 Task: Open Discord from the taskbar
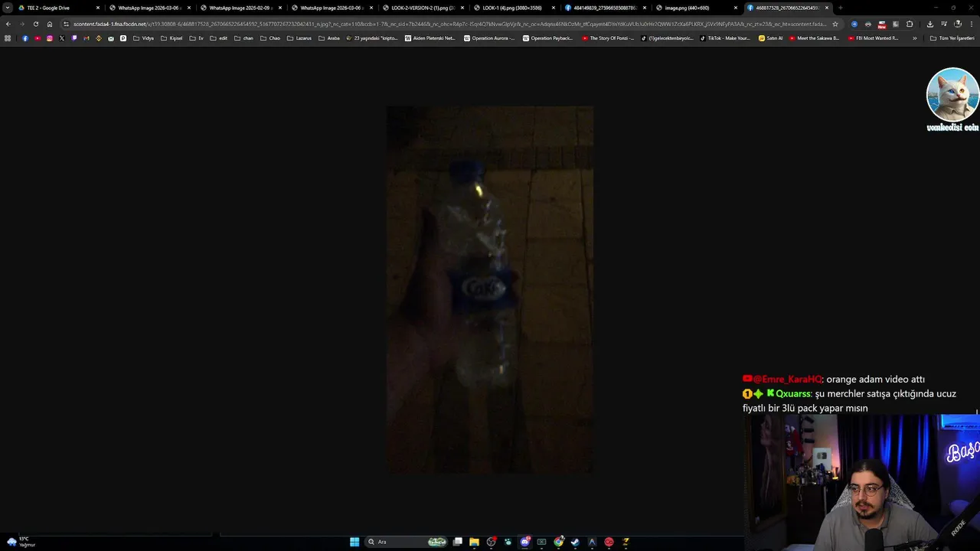525,542
